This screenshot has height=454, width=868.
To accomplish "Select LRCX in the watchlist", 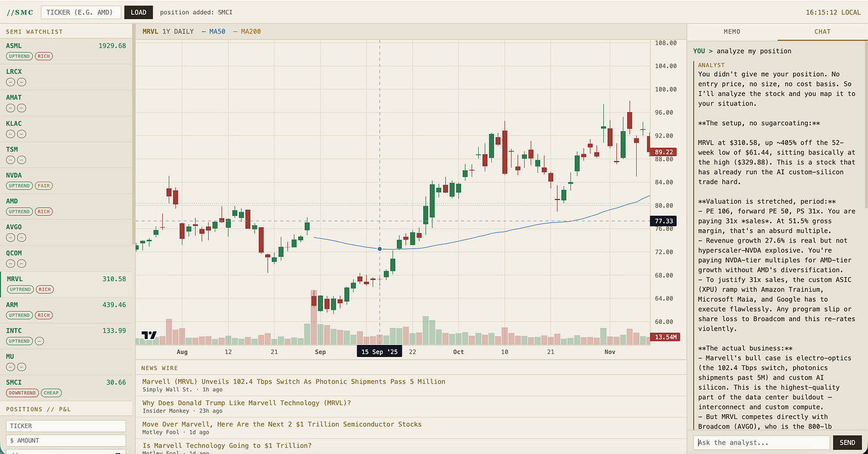I will pyautogui.click(x=66, y=77).
